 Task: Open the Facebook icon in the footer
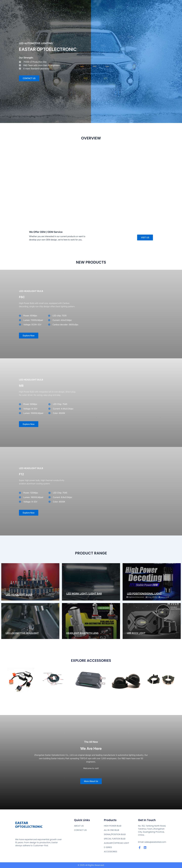tap(140, 848)
